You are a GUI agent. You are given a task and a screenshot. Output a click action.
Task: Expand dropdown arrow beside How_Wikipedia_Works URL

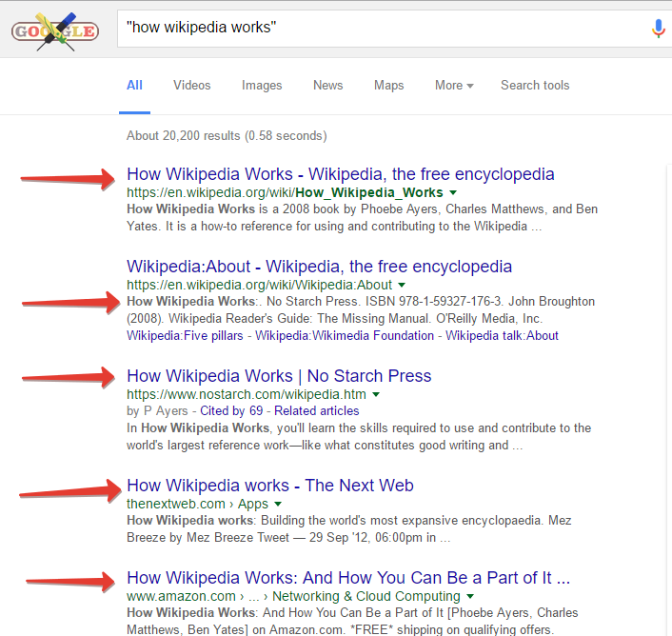[x=453, y=193]
